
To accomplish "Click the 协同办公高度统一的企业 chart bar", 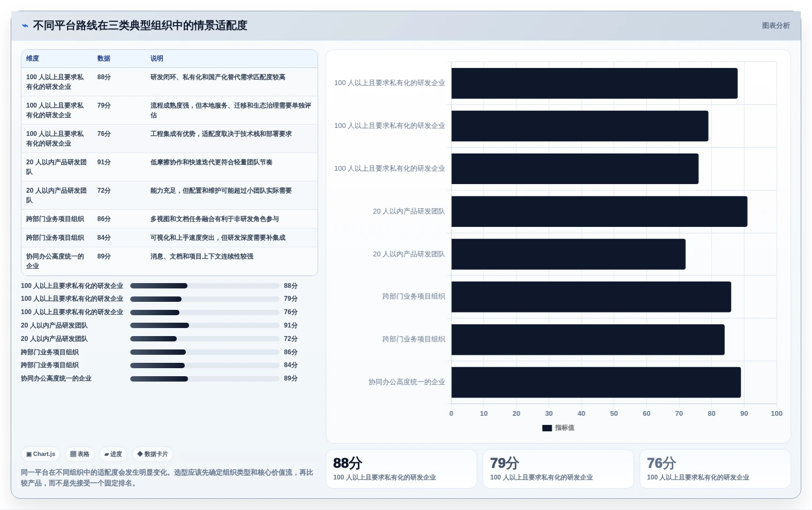I will tap(596, 382).
